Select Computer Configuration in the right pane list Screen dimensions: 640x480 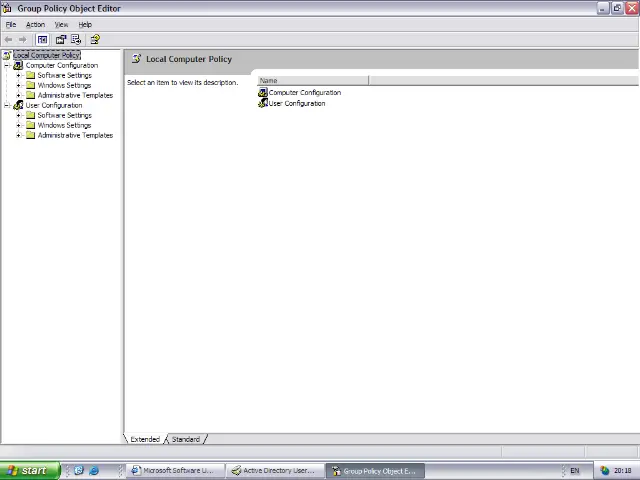point(304,93)
